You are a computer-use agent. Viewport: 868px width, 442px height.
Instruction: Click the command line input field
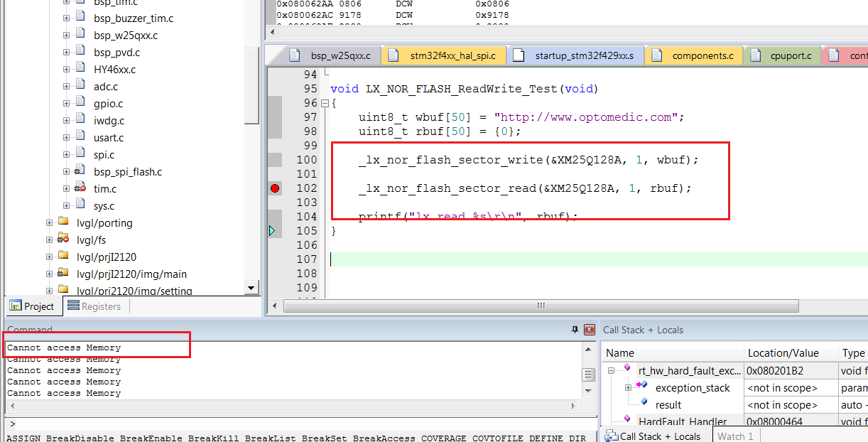[x=298, y=424]
